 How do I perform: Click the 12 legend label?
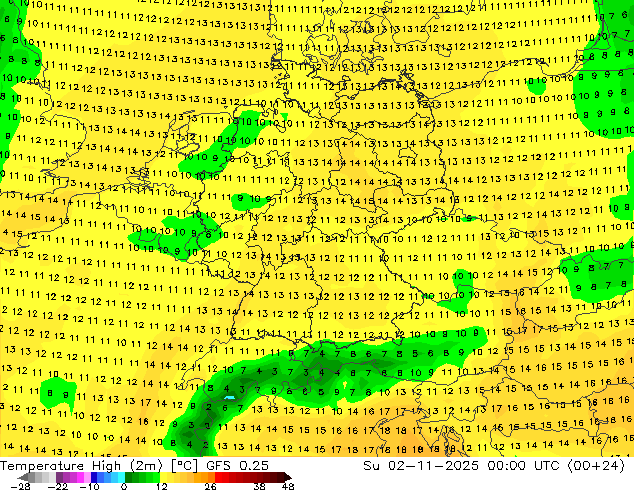(x=162, y=486)
